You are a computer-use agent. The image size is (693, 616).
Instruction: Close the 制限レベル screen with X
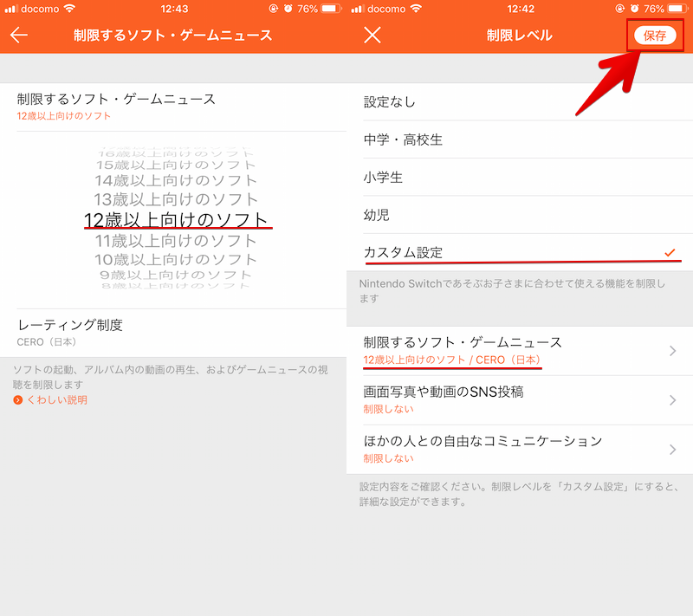pos(372,36)
